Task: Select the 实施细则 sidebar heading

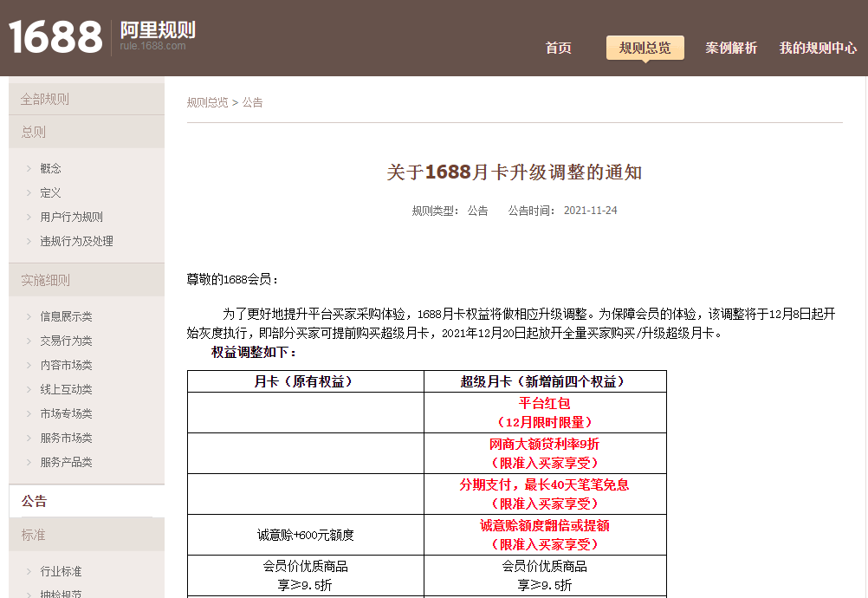Action: (x=87, y=280)
